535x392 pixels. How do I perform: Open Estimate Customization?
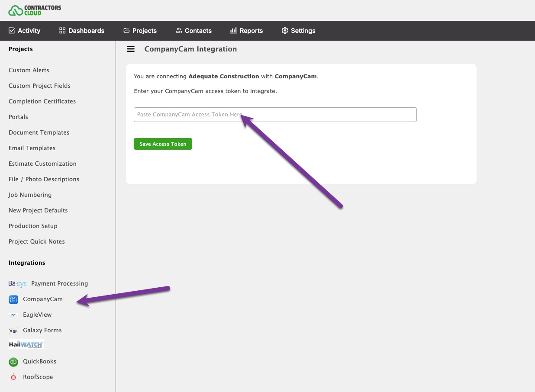42,164
